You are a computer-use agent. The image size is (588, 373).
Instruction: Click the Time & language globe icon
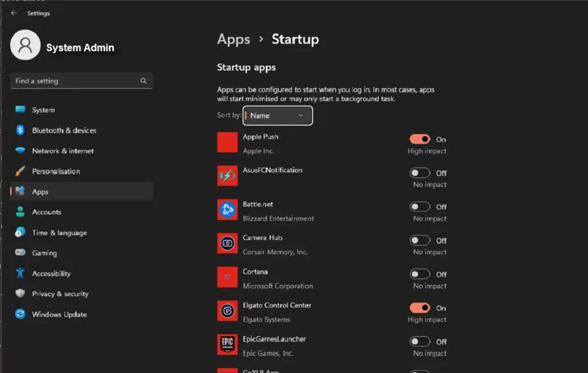[x=20, y=232]
